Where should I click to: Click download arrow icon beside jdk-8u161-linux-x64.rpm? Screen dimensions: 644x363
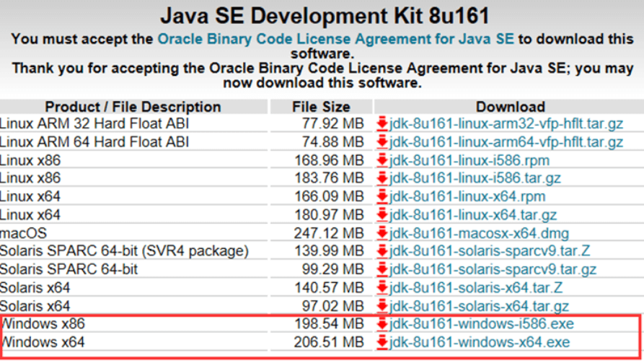[x=382, y=196]
